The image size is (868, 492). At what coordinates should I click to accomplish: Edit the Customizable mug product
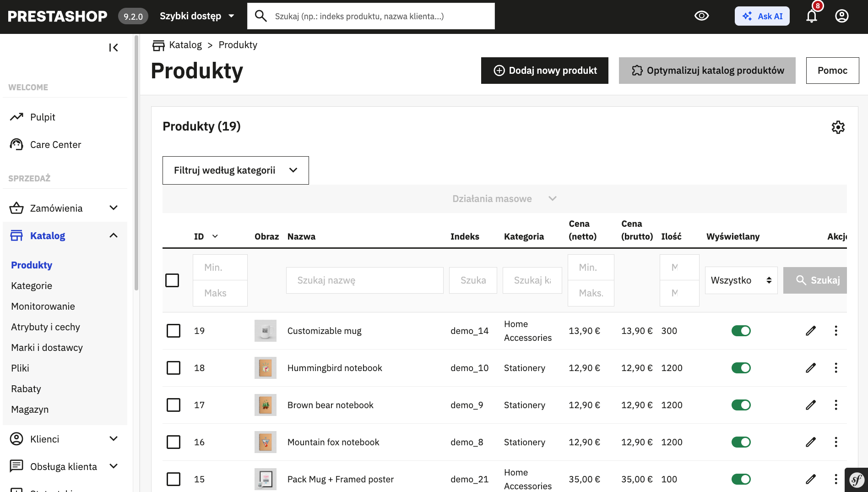[x=811, y=331]
